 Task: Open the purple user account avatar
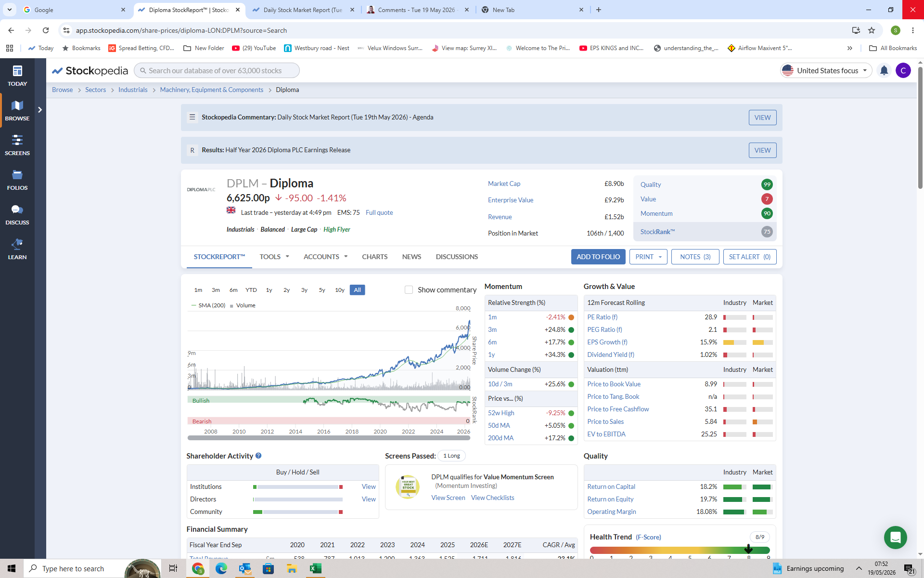click(903, 71)
